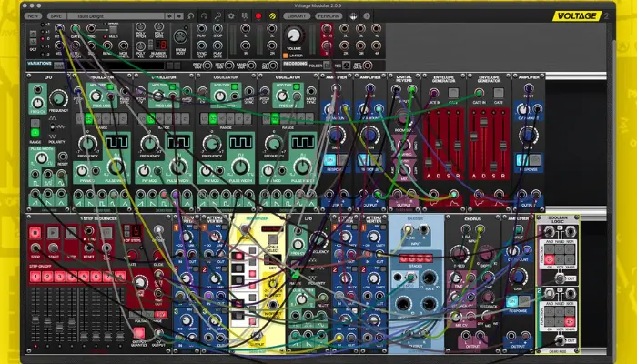Select the XNOR function in Boolean Logic section 2
Viewport: 637px width, 364px height.
click(570, 322)
